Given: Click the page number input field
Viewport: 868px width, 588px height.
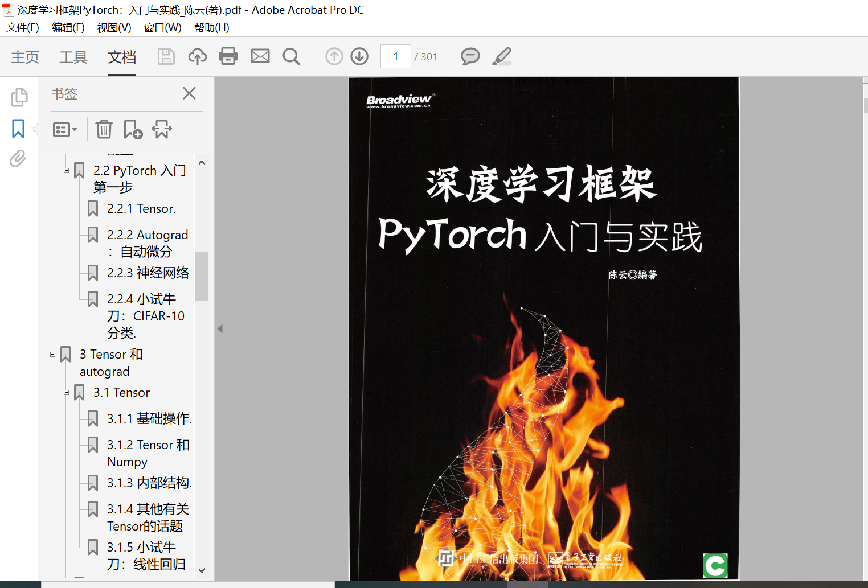Looking at the screenshot, I should 396,56.
